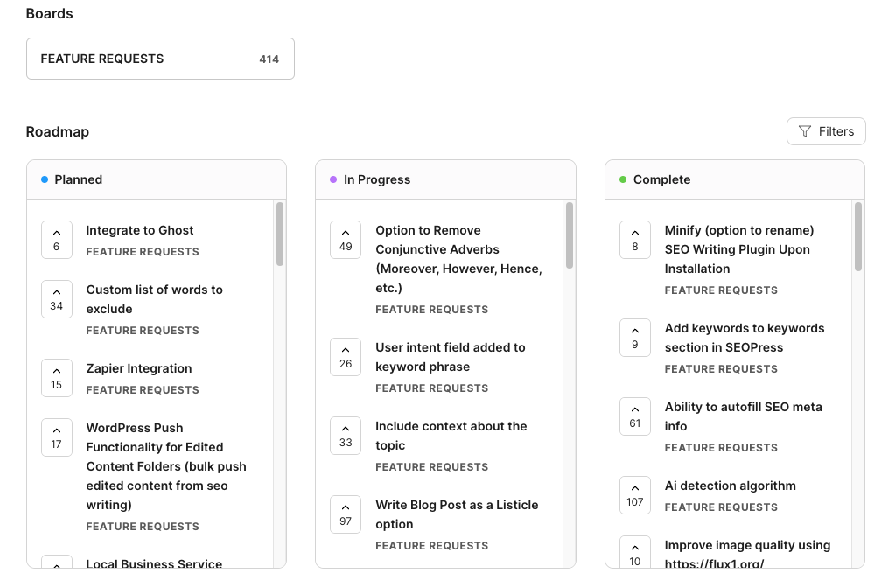This screenshot has width=895, height=588.
Task: Open the "Integrate to Ghost" feature request
Action: pos(140,230)
